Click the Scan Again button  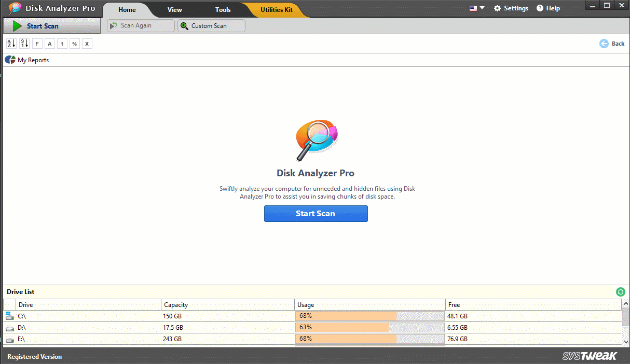pos(141,25)
